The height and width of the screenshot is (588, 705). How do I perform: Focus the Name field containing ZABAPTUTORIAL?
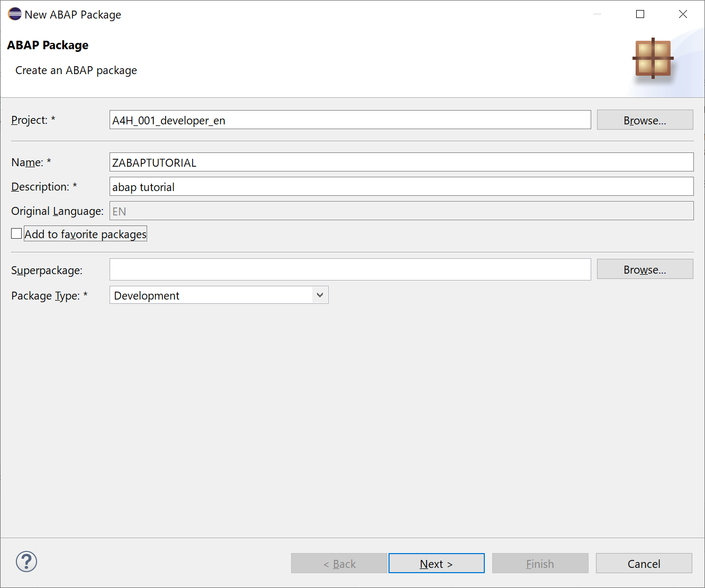coord(401,162)
